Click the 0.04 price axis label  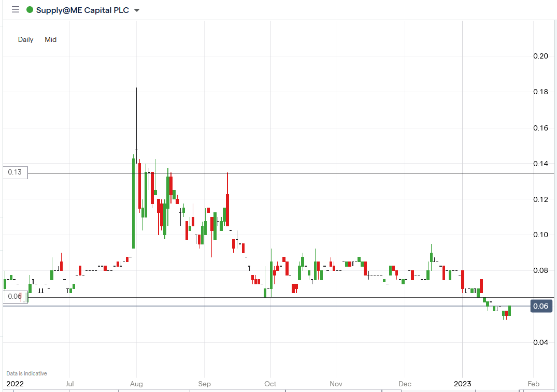pyautogui.click(x=540, y=342)
